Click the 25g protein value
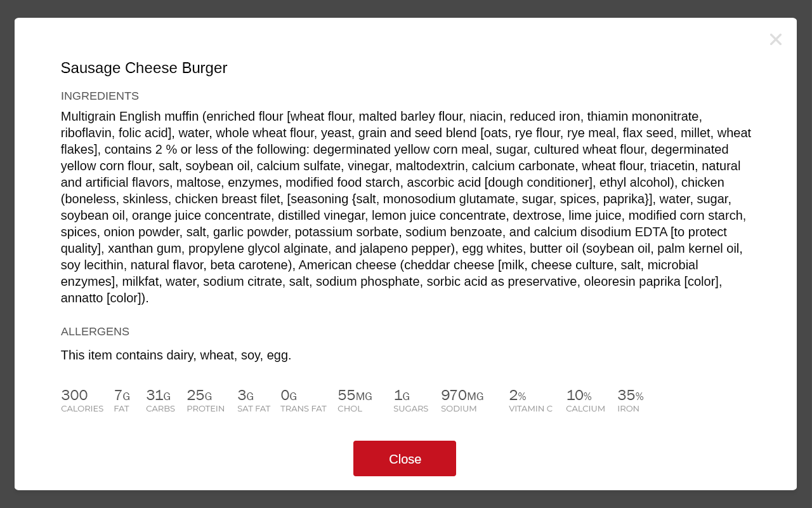 click(x=199, y=395)
